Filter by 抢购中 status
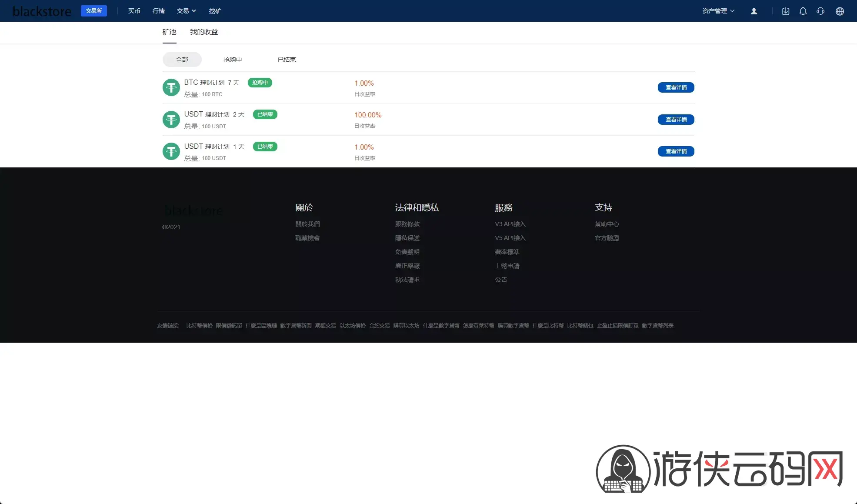The height and width of the screenshot is (504, 857). [233, 60]
